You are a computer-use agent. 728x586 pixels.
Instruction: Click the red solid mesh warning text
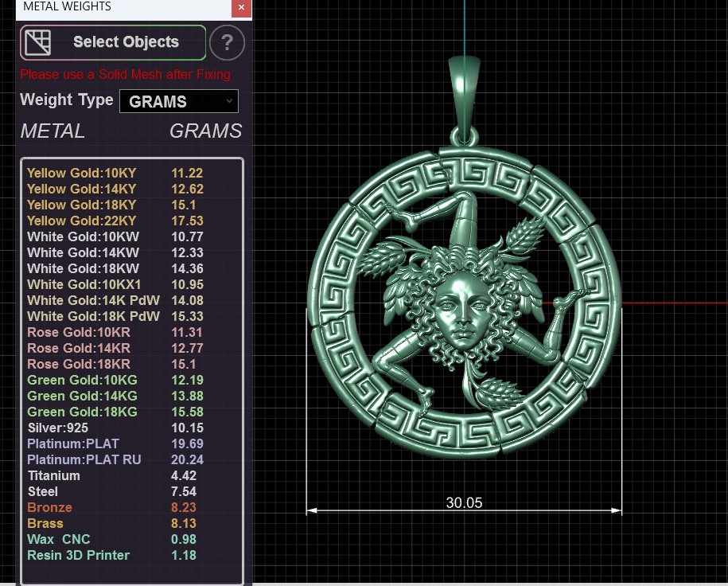coord(126,74)
